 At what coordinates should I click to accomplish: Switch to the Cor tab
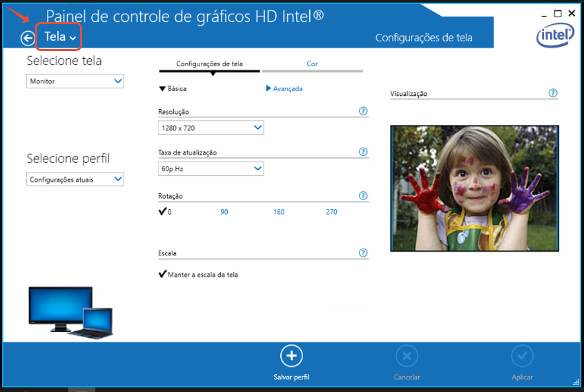click(x=312, y=64)
